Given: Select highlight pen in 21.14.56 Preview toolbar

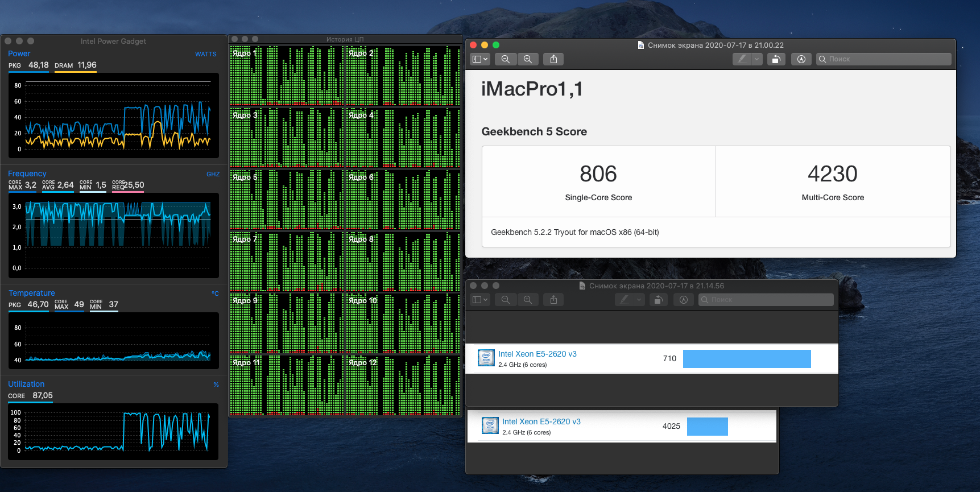Looking at the screenshot, I should pos(624,300).
